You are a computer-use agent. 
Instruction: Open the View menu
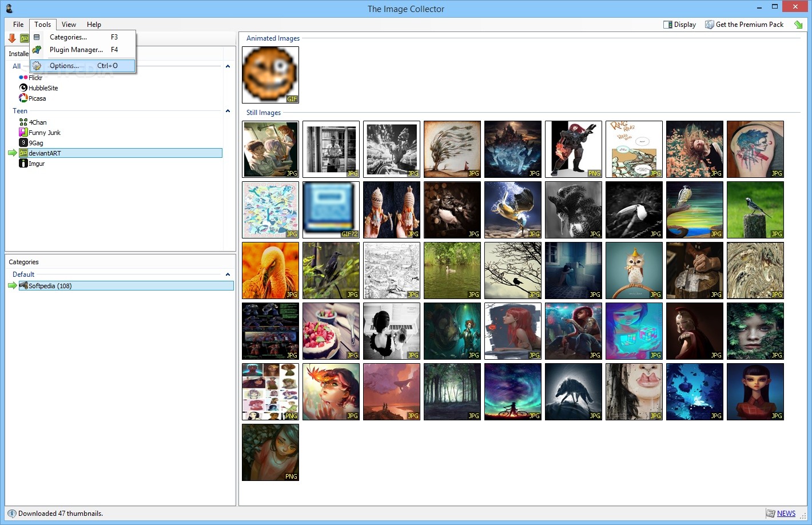pos(69,25)
